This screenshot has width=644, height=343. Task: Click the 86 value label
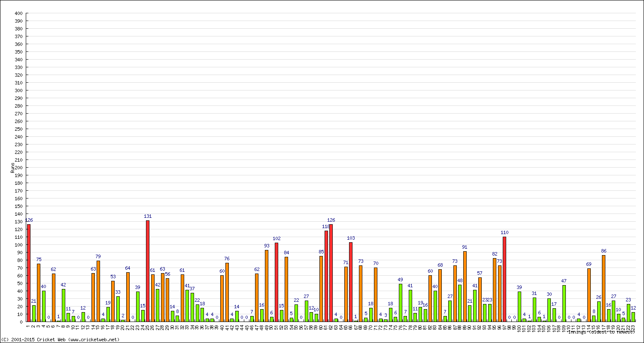click(604, 251)
